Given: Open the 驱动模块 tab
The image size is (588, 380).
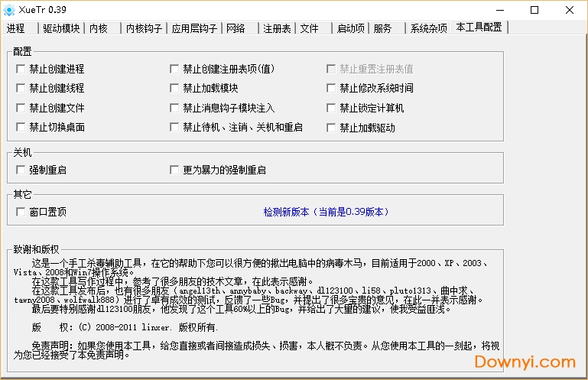Looking at the screenshot, I should [x=61, y=28].
